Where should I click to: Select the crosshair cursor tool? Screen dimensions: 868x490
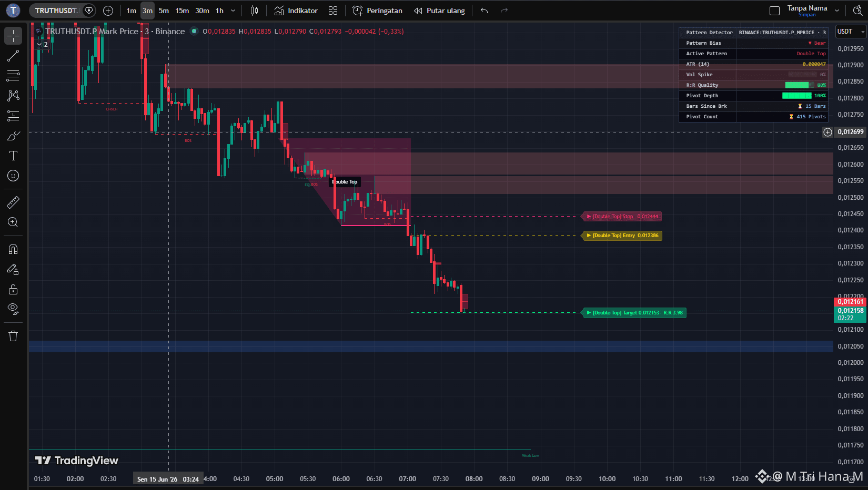[13, 36]
